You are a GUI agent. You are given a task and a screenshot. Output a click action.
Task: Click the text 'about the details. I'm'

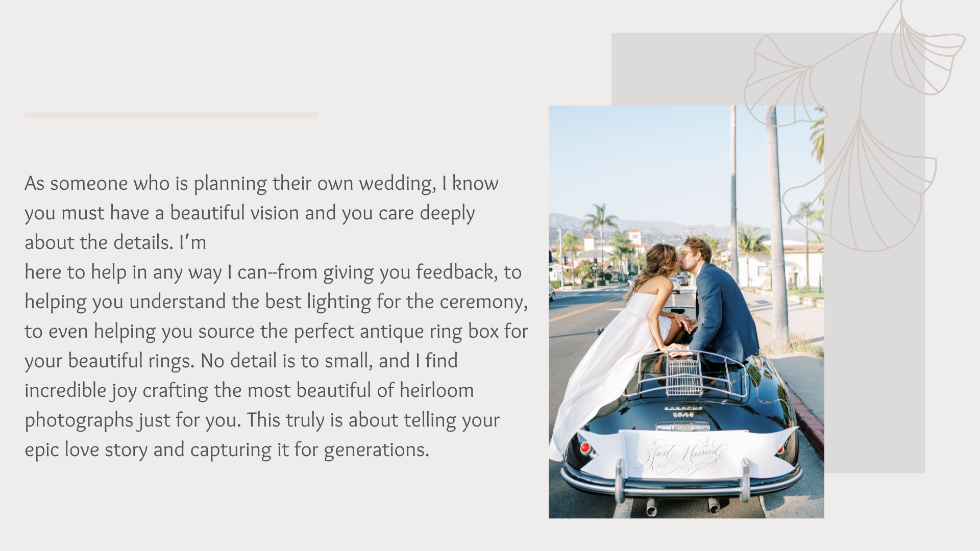pos(115,243)
